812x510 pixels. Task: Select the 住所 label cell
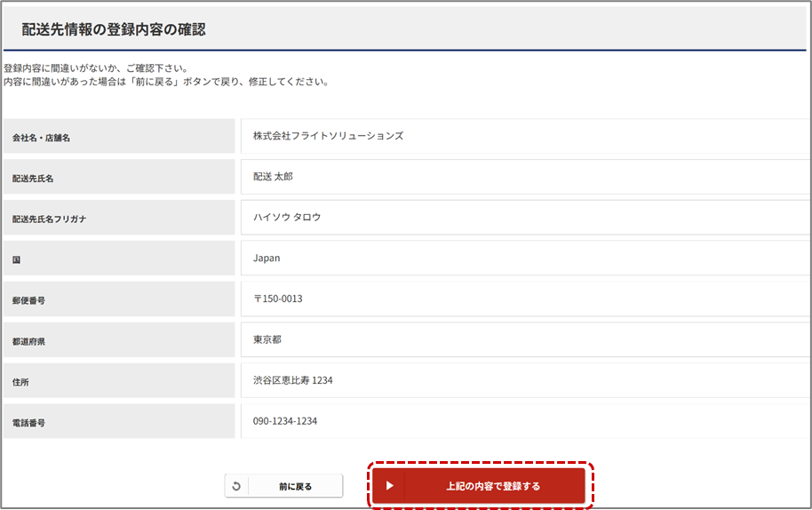point(119,381)
